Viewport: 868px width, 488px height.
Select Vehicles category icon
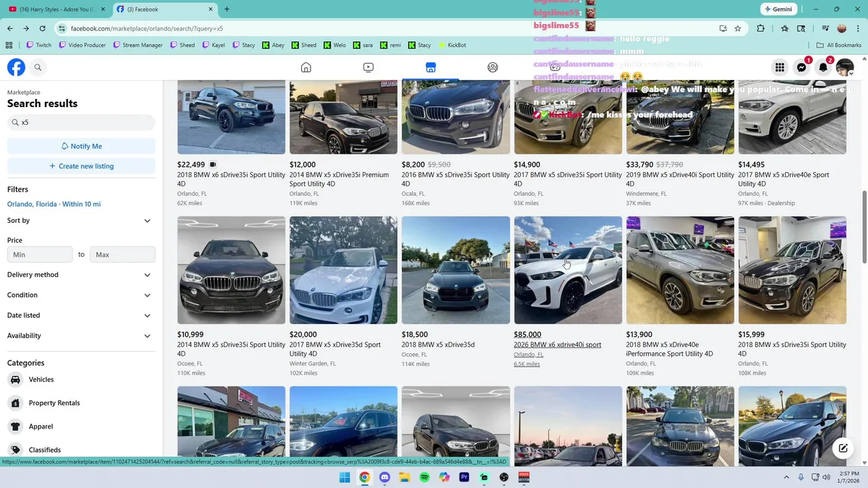pyautogui.click(x=15, y=380)
